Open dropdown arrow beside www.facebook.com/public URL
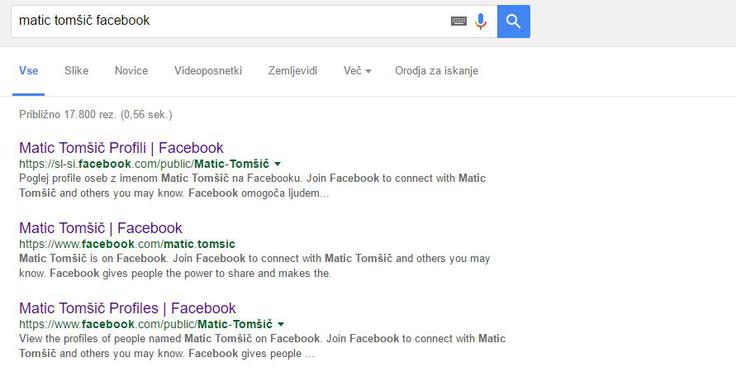The height and width of the screenshot is (372, 736). [x=281, y=324]
